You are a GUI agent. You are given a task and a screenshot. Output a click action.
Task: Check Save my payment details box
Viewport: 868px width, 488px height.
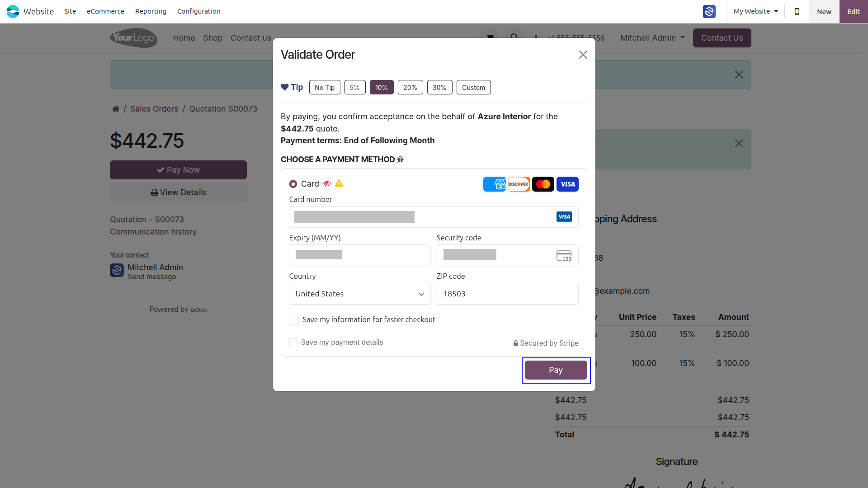(x=293, y=343)
